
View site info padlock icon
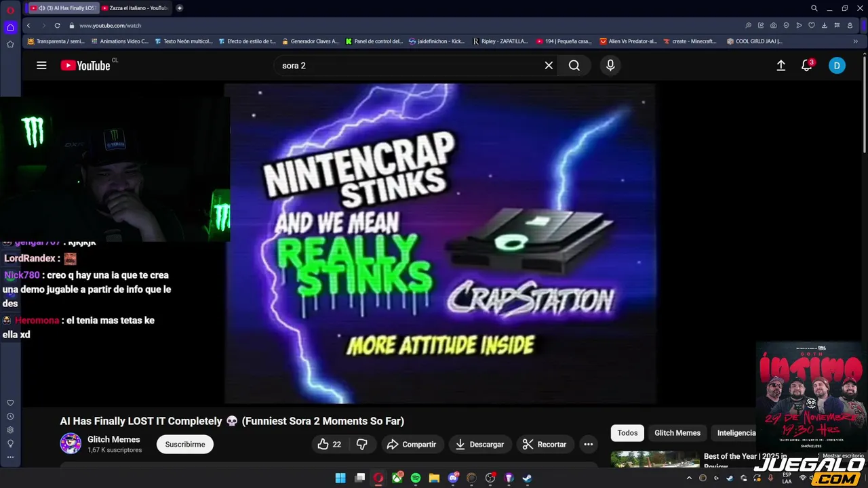click(71, 25)
